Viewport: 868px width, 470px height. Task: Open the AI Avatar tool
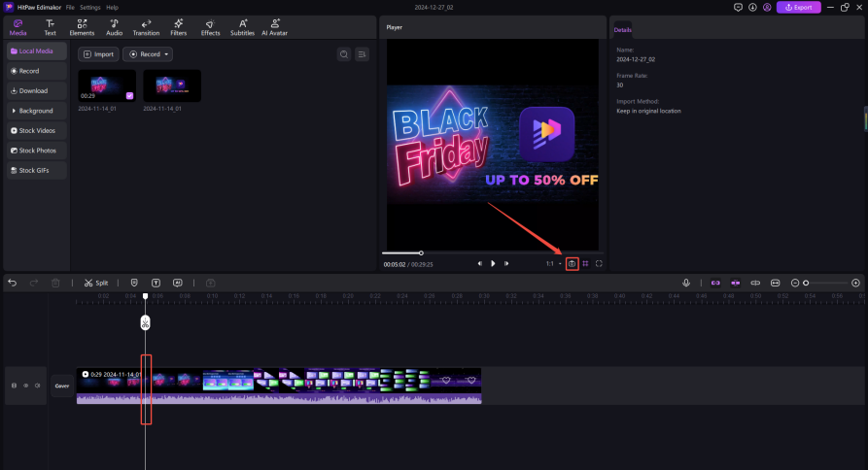[275, 27]
